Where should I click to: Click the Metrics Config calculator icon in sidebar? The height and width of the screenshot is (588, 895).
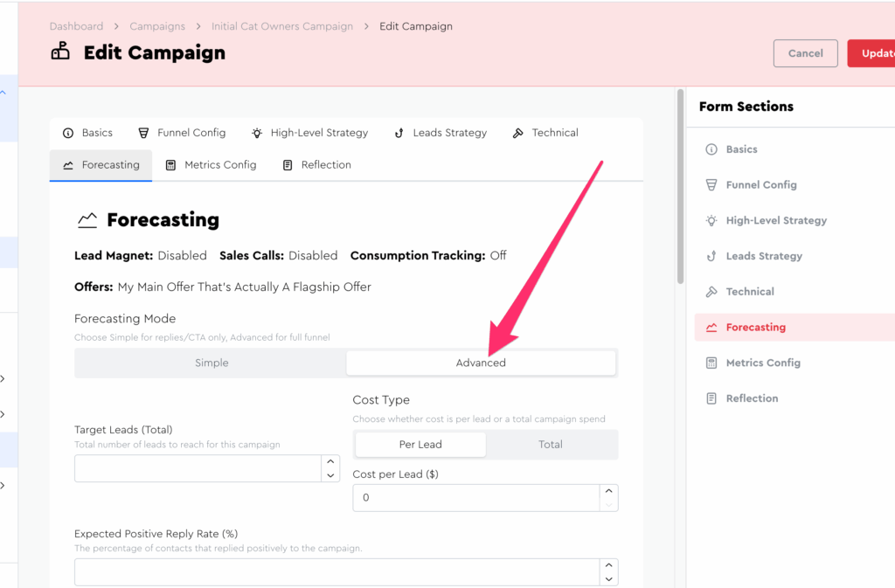click(711, 363)
